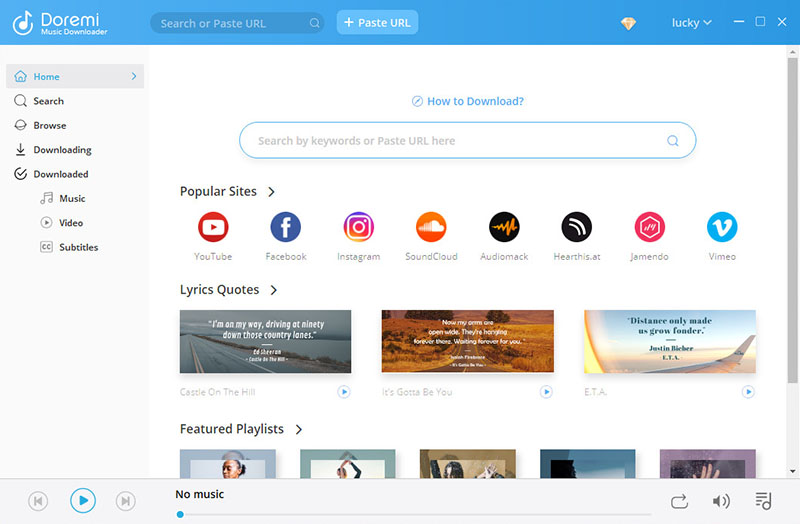Skip to next track
The height and width of the screenshot is (524, 800).
coord(126,501)
